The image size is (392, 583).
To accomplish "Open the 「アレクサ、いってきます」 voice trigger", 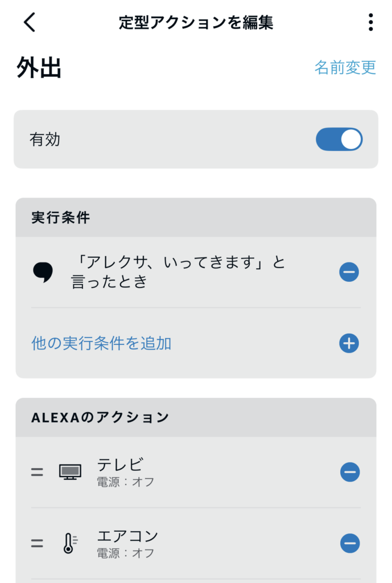I will (179, 272).
